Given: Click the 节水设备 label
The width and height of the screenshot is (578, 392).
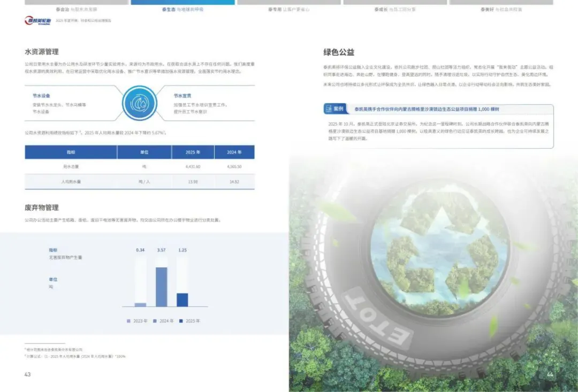Looking at the screenshot, I should click(x=41, y=96).
